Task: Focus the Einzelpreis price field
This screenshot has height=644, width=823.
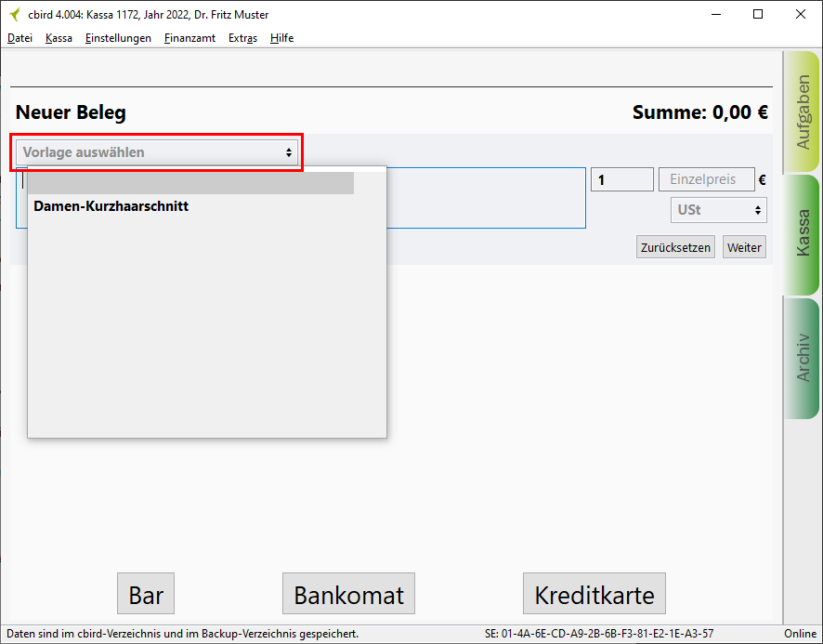Action: point(705,180)
